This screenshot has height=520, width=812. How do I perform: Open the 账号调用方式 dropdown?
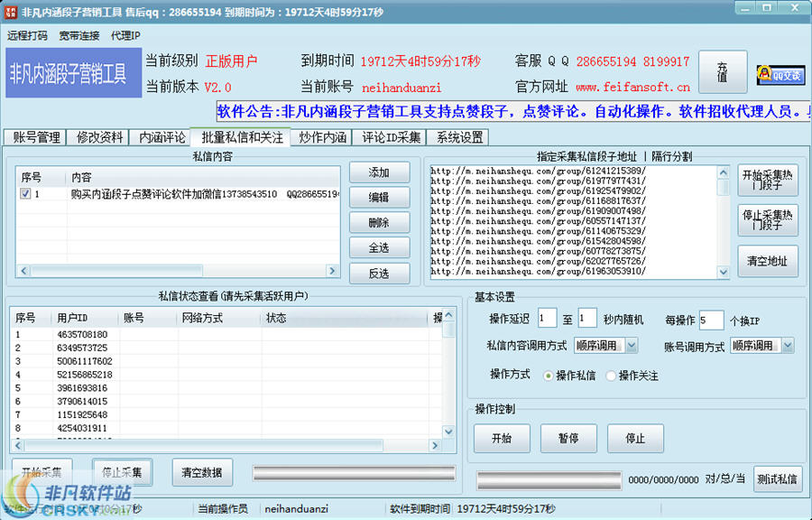pos(787,346)
